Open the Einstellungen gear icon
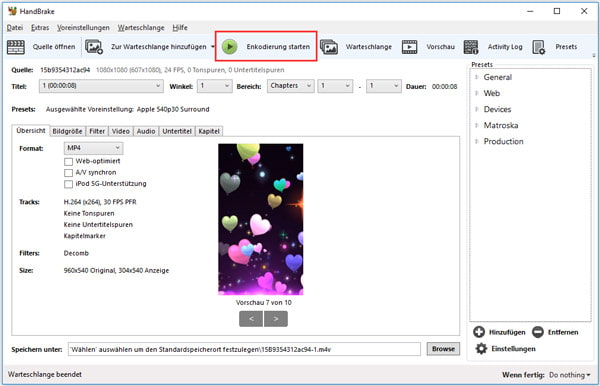The height and width of the screenshot is (386, 600). click(481, 349)
